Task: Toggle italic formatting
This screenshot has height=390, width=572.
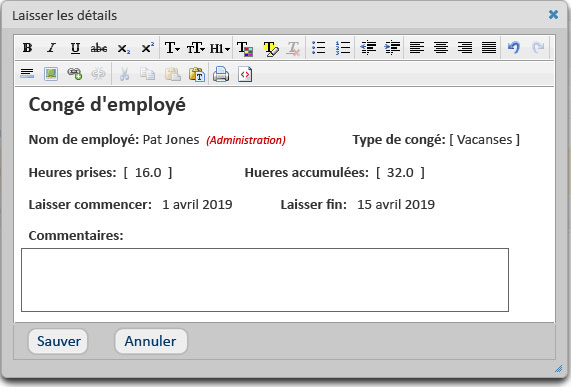Action: [51, 48]
